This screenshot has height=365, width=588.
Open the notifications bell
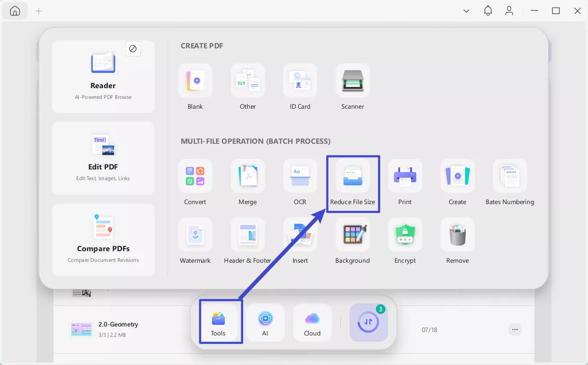[488, 11]
